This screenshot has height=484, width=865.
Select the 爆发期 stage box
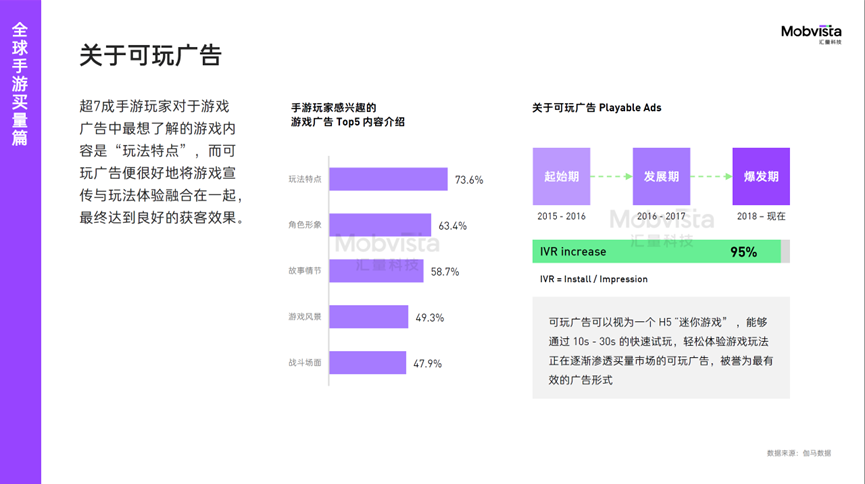point(761,176)
